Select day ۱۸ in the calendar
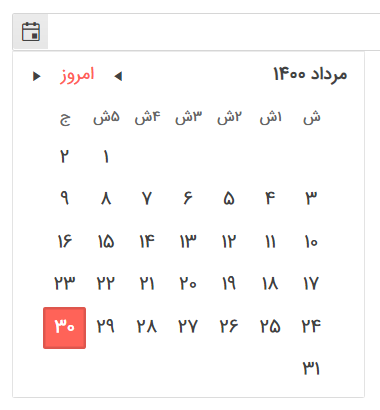 point(270,284)
